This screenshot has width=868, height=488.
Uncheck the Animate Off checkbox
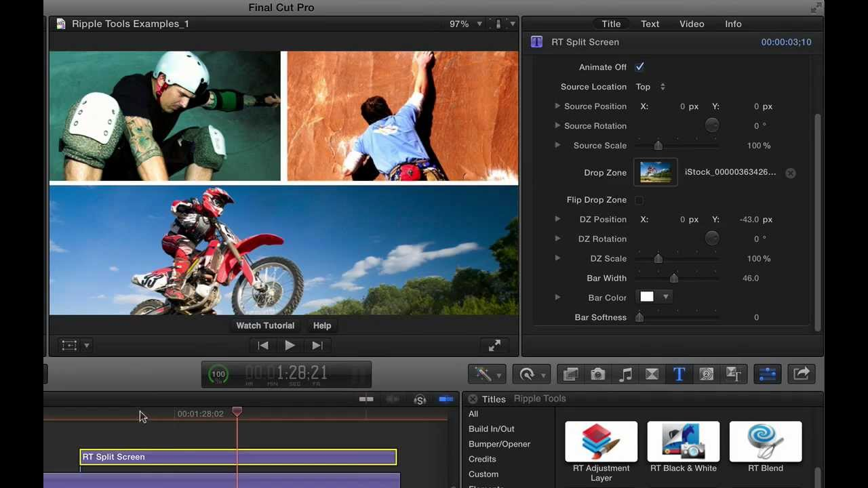click(x=639, y=66)
